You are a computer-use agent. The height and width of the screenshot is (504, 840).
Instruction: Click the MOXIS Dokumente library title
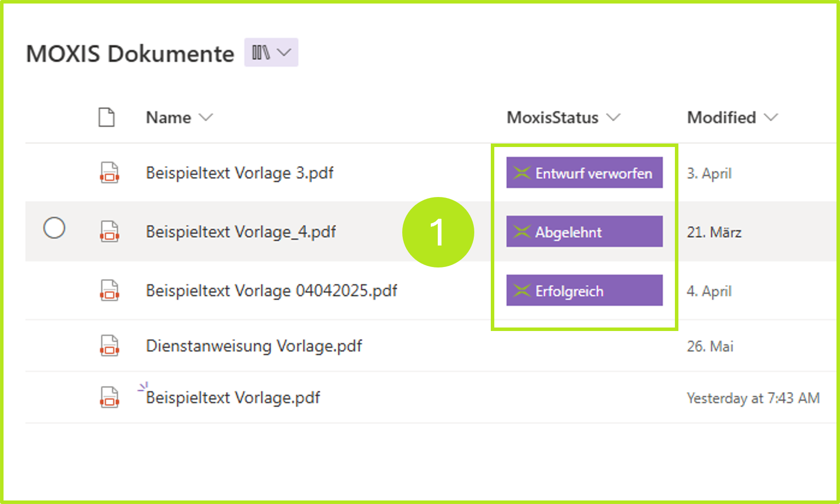click(130, 53)
